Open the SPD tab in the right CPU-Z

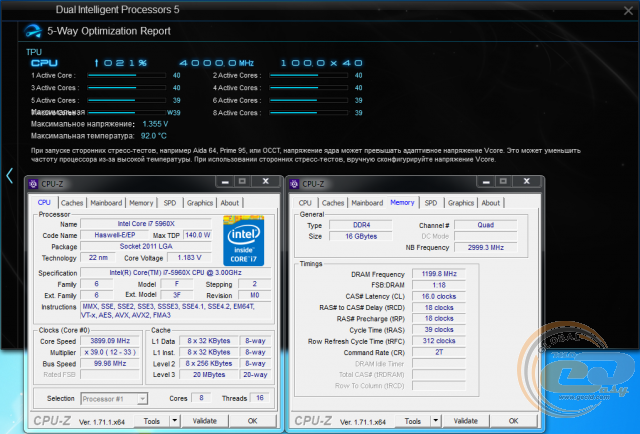(x=431, y=203)
